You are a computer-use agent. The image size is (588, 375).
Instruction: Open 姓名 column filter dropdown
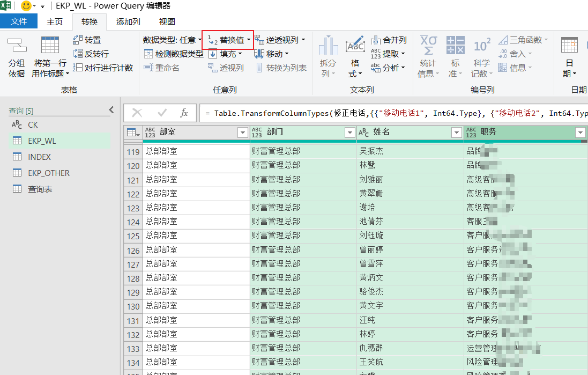point(456,132)
